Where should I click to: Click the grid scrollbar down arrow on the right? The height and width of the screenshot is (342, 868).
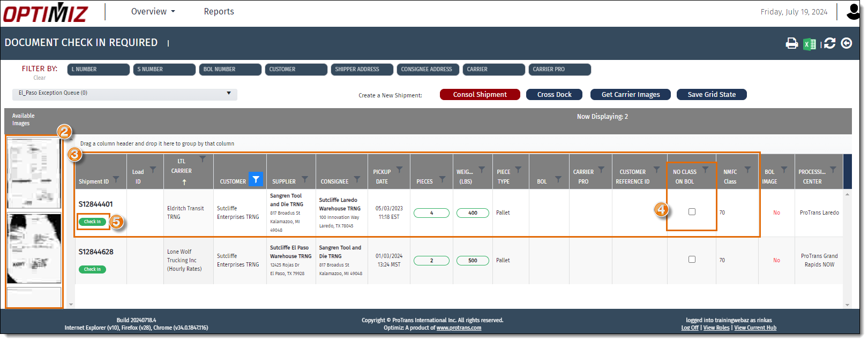847,305
